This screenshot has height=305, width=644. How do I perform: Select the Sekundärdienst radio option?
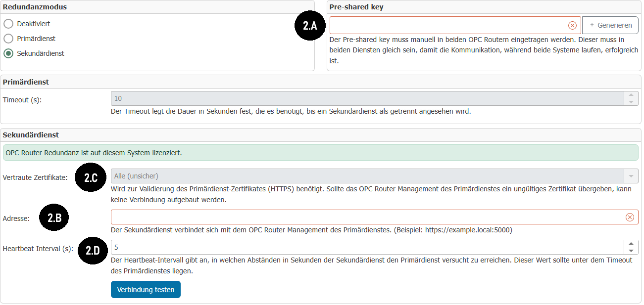pyautogui.click(x=8, y=53)
